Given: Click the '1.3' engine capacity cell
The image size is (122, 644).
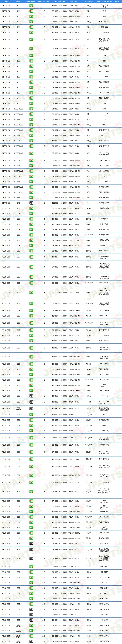Looking at the screenshot, I should (x=44, y=425).
